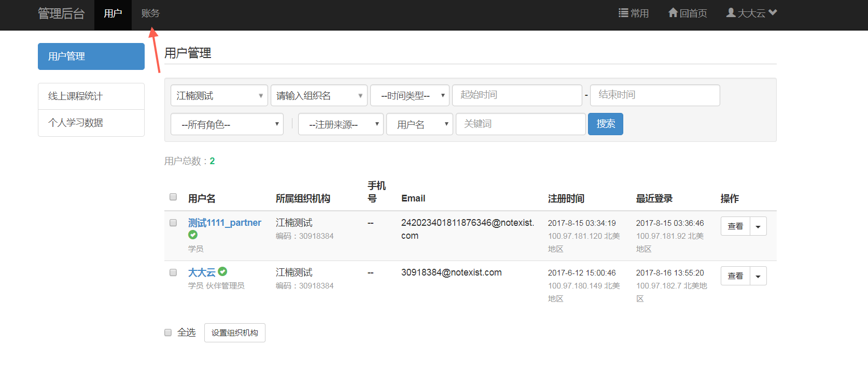Expand the 用户名 search type dropdown
This screenshot has height=390, width=868.
coord(420,124)
